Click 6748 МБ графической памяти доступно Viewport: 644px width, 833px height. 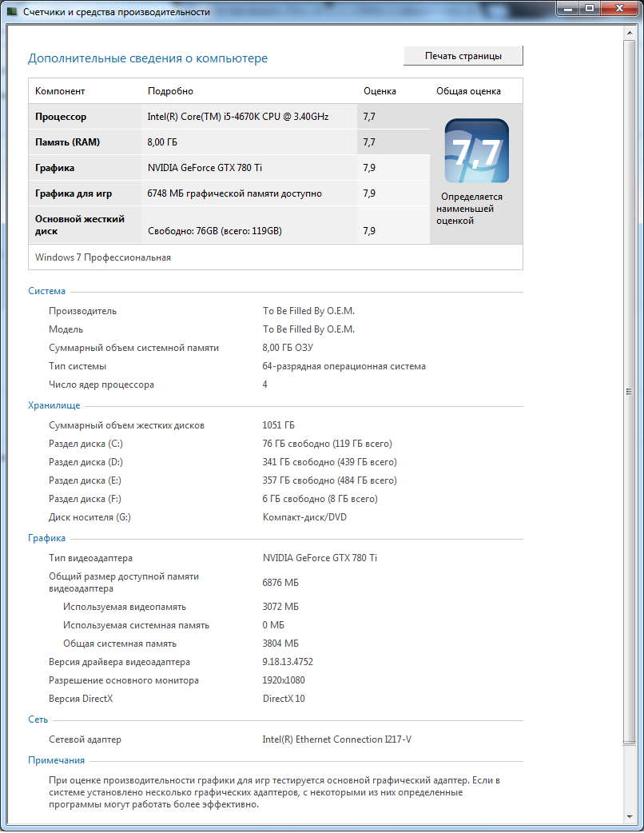[234, 193]
